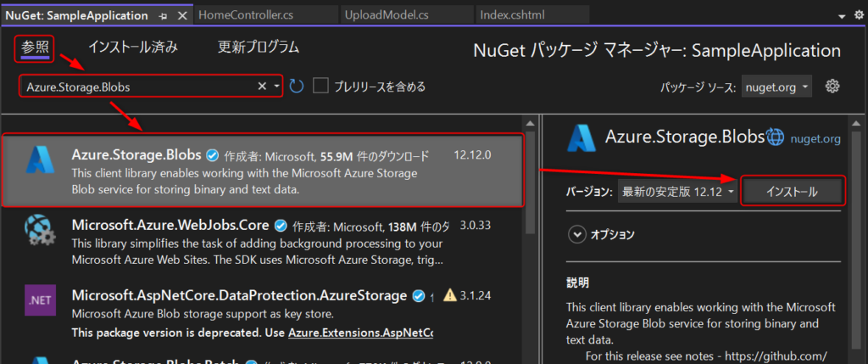This screenshot has width=868, height=364.
Task: Click the .NET icon of DataProtection package
Action: click(x=40, y=301)
